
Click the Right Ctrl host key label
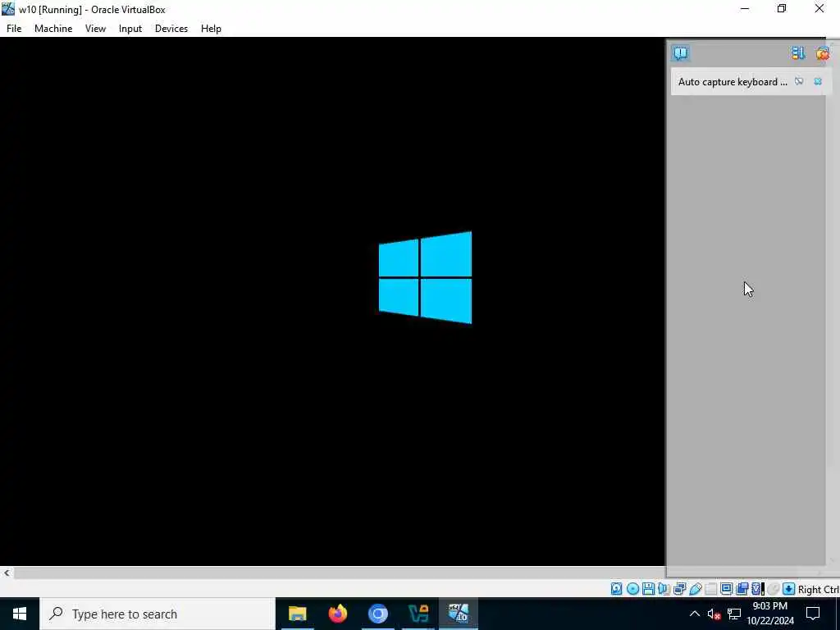pos(819,589)
